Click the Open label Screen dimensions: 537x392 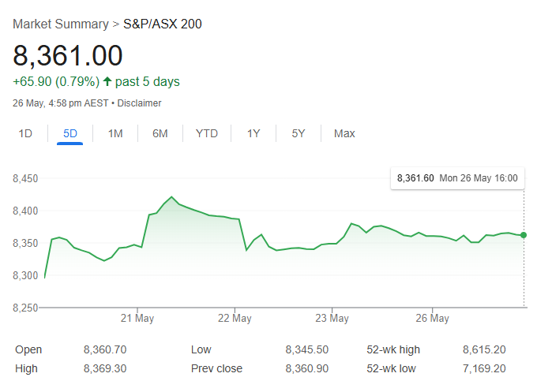(x=28, y=349)
